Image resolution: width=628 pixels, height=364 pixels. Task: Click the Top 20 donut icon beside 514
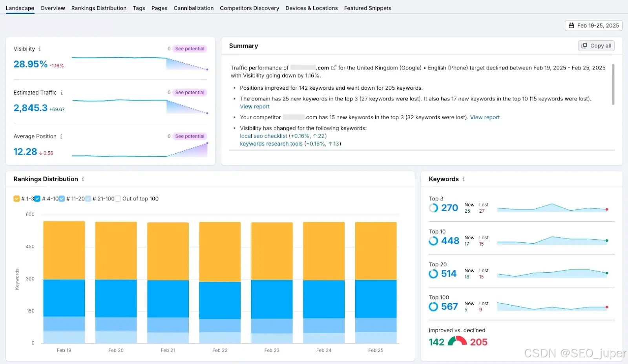433,274
